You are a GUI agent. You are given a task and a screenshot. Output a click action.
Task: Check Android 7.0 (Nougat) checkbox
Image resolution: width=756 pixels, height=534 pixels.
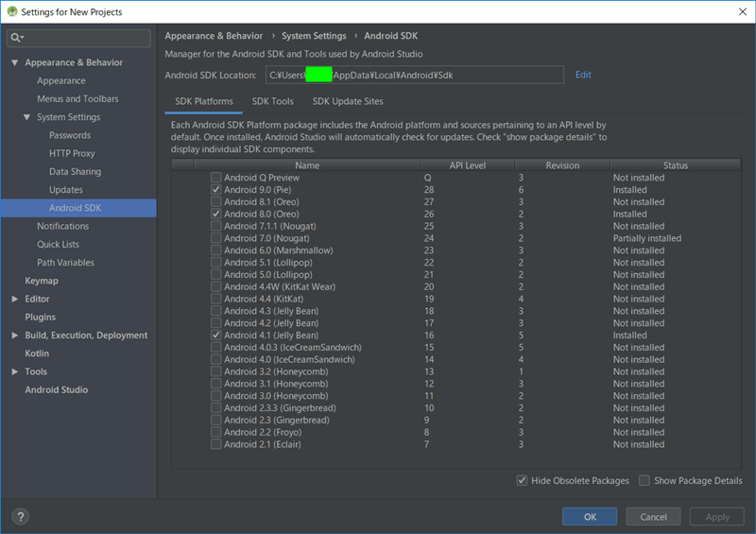tap(216, 238)
